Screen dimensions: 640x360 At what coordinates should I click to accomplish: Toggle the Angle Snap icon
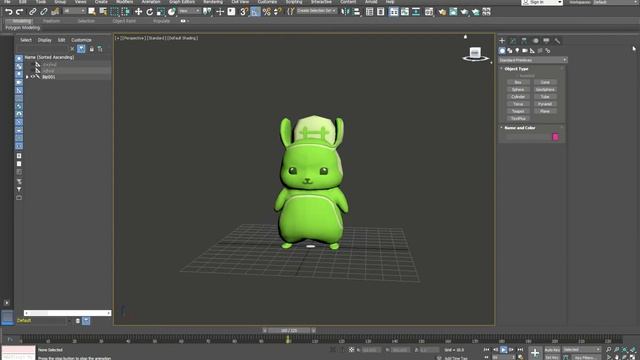[255, 12]
